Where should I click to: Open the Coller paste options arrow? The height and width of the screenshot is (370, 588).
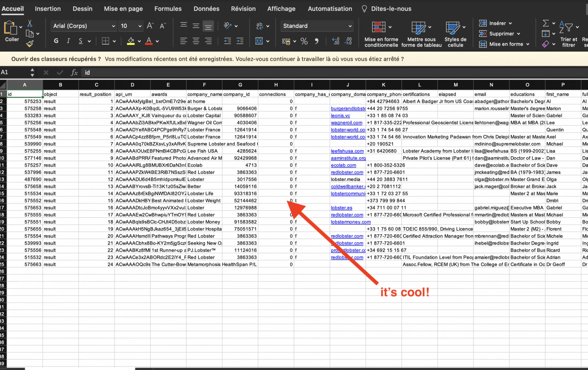(21, 27)
